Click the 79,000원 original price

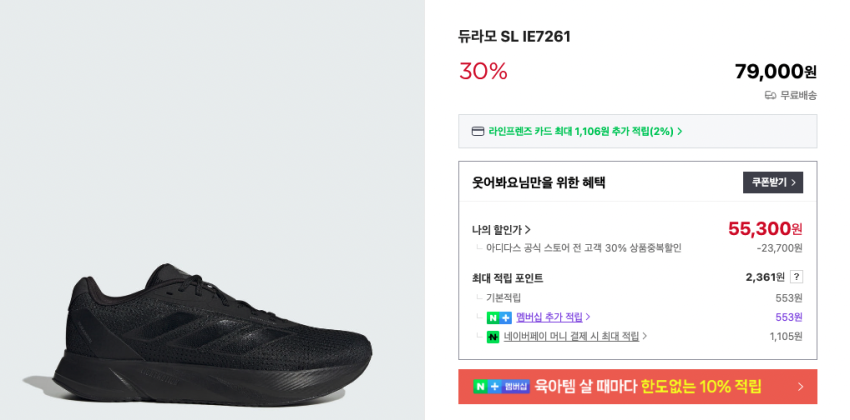pos(775,71)
